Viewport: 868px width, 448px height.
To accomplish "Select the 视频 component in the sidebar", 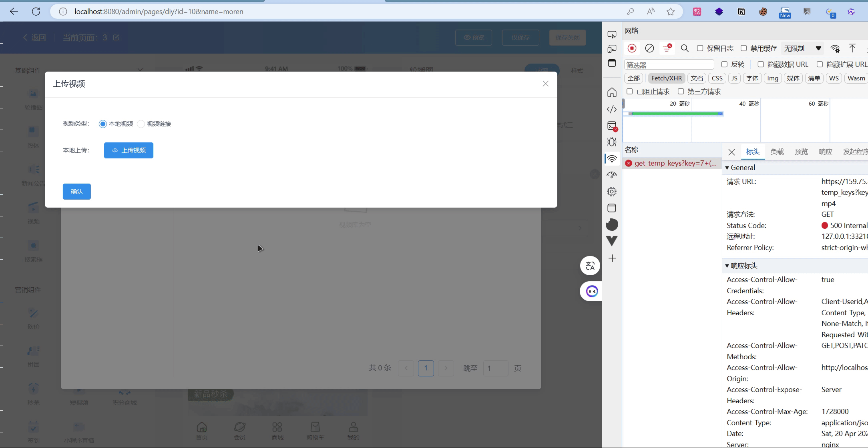I will (33, 213).
